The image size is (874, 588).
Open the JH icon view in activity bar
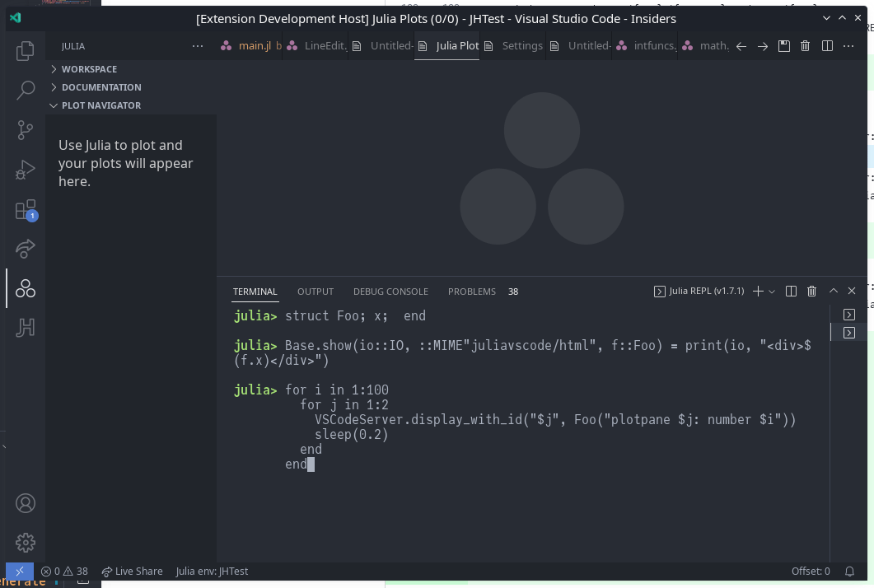pos(25,327)
